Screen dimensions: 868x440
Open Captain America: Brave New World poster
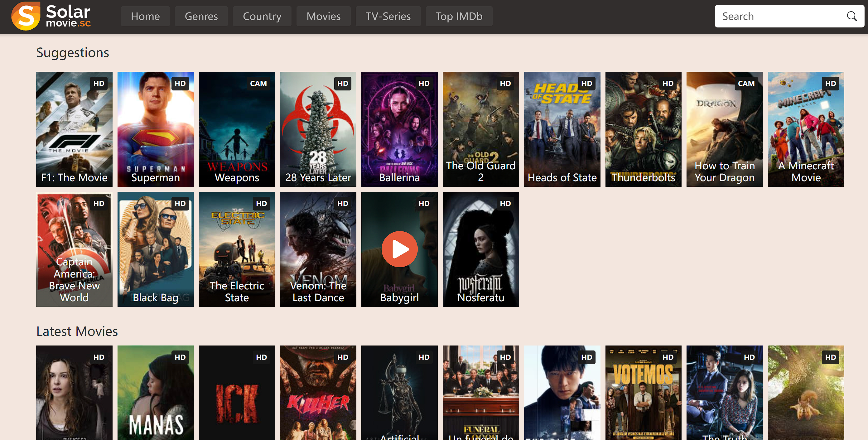point(74,249)
